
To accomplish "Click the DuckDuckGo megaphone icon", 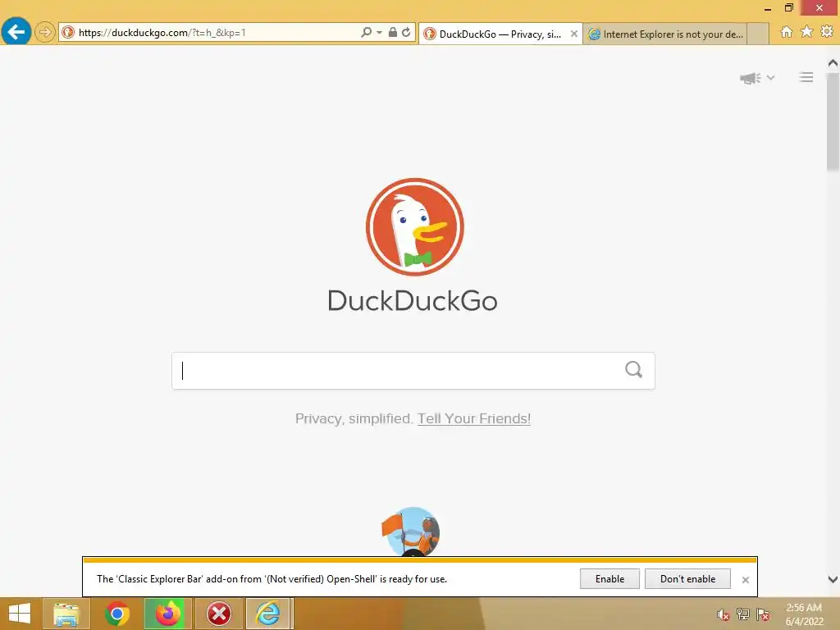I will [x=750, y=78].
